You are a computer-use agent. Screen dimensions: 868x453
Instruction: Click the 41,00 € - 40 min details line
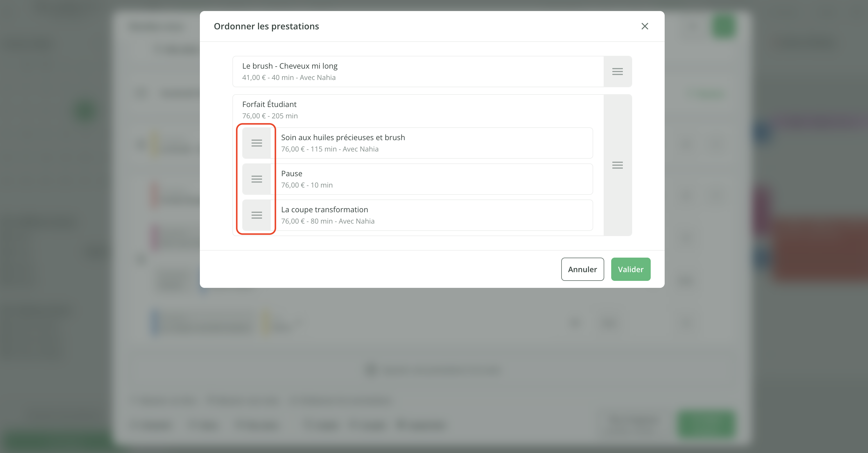tap(288, 78)
